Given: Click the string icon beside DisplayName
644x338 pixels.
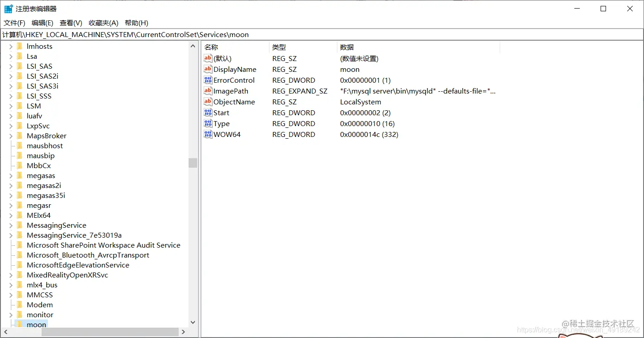Looking at the screenshot, I should [x=208, y=69].
